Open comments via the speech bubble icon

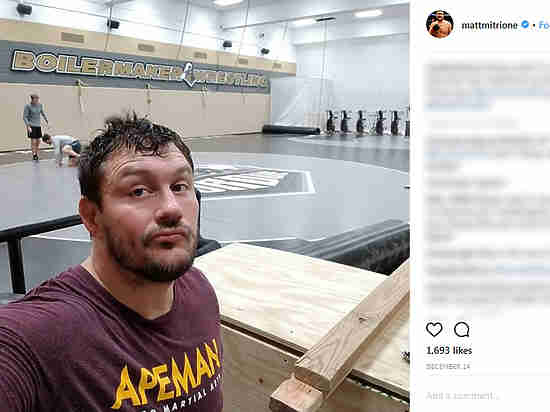(462, 330)
